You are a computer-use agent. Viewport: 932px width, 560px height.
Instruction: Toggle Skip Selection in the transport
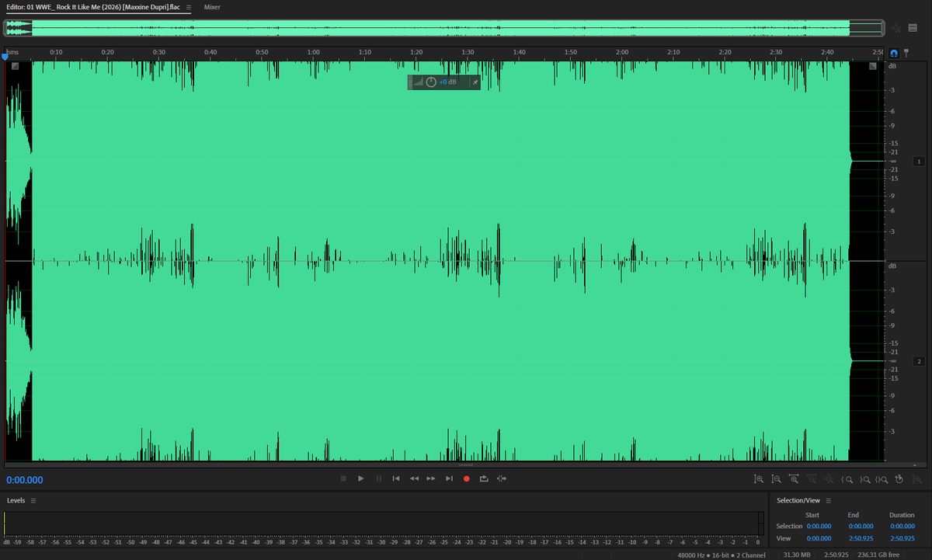(x=502, y=478)
